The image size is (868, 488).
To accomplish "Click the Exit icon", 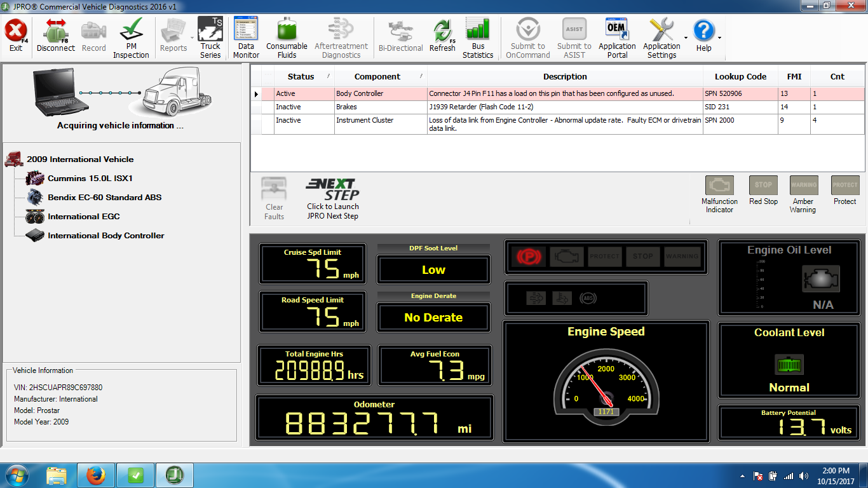I will pyautogui.click(x=16, y=37).
